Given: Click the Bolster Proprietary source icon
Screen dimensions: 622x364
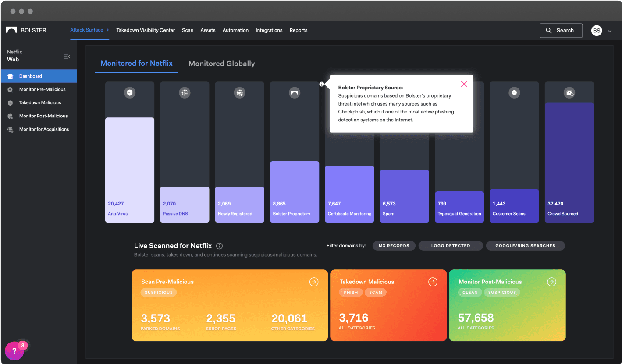Looking at the screenshot, I should click(295, 93).
